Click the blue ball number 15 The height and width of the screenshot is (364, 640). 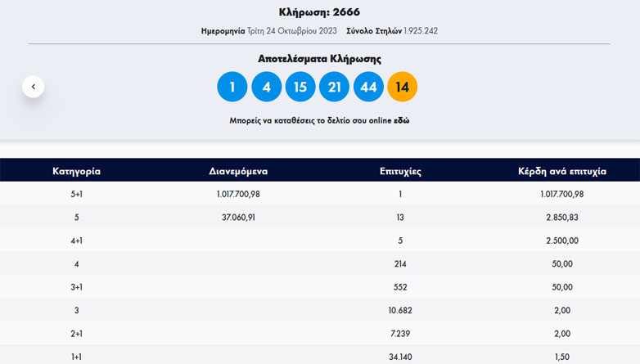[x=300, y=87]
